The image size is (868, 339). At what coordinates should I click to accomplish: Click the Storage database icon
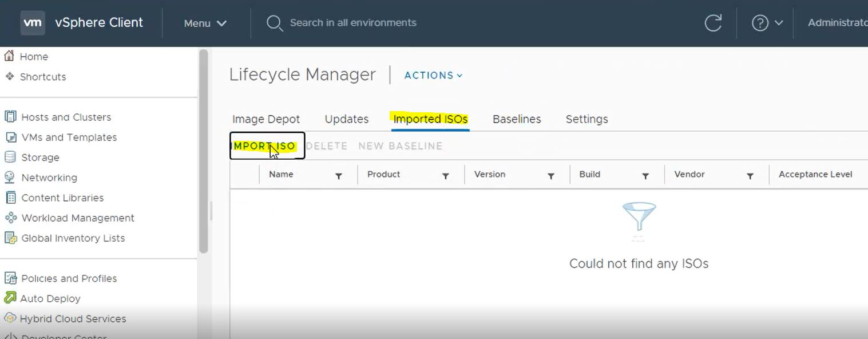[x=10, y=157]
